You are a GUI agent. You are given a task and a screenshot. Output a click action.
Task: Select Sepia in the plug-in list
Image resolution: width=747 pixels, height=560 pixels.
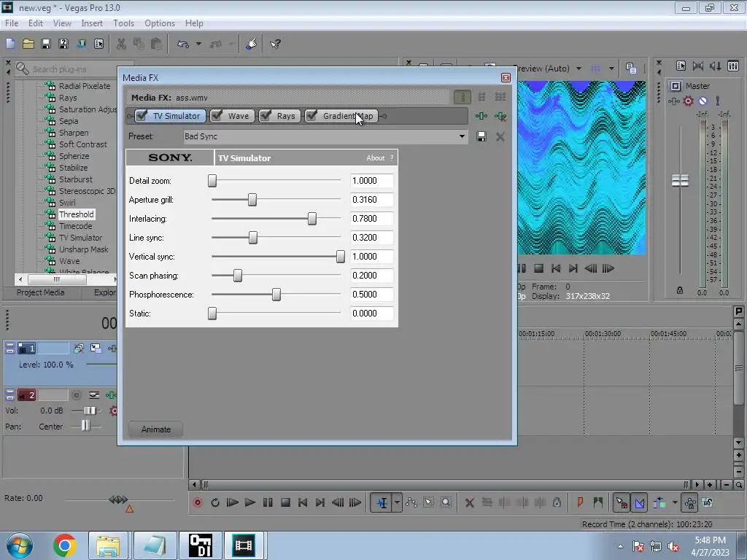[69, 121]
